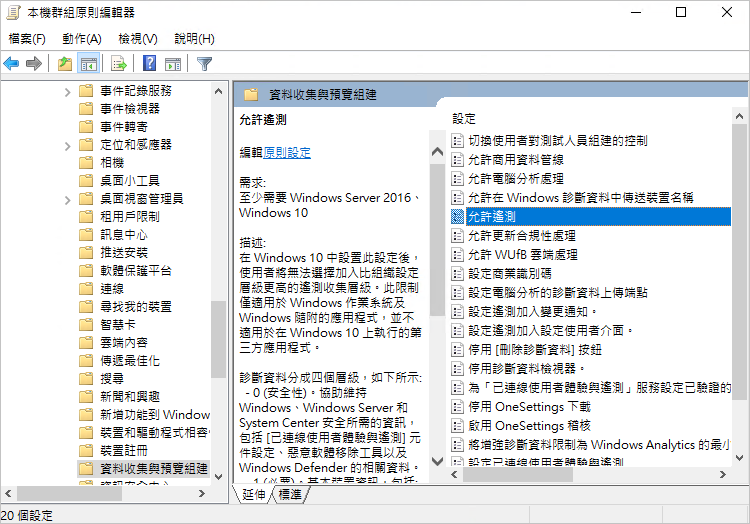Click the Filter funnel toolbar icon
Viewport: 750px width, 524px height.
point(204,63)
